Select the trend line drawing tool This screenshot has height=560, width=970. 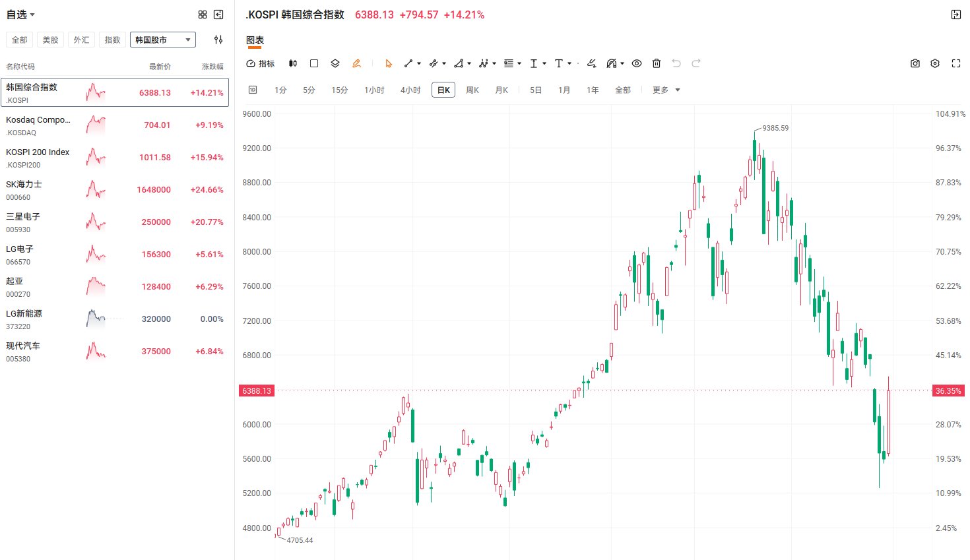click(x=408, y=63)
